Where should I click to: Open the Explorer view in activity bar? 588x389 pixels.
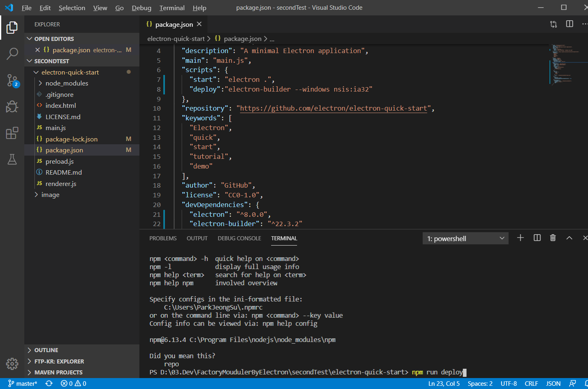tap(12, 28)
